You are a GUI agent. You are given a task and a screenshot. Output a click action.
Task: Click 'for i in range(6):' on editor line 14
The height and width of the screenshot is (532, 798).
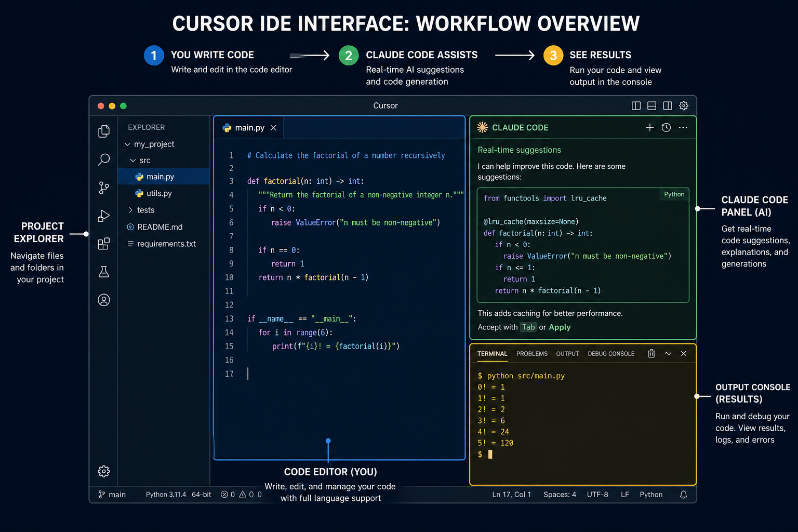(296, 332)
